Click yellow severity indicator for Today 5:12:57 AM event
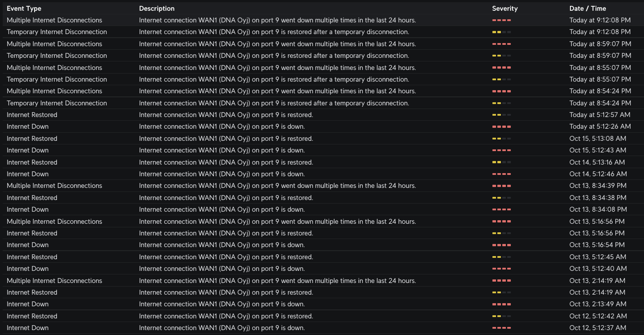 [x=501, y=115]
